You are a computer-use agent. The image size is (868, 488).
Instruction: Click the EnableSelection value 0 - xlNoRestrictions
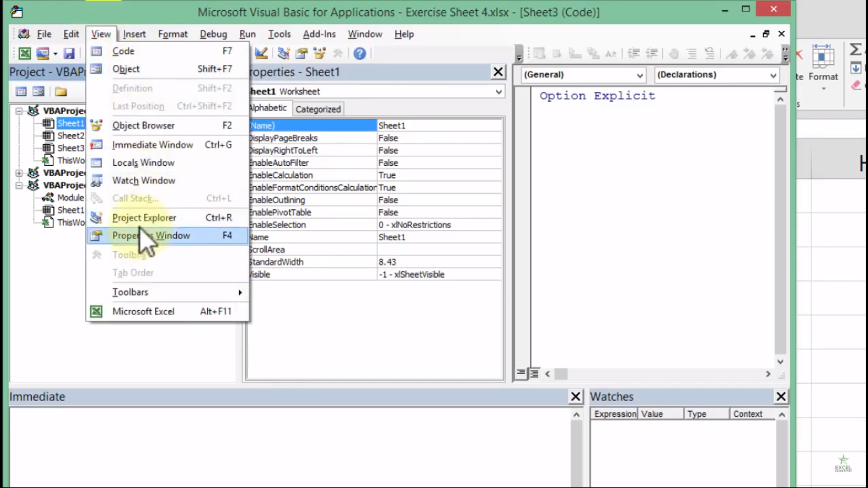tap(440, 225)
